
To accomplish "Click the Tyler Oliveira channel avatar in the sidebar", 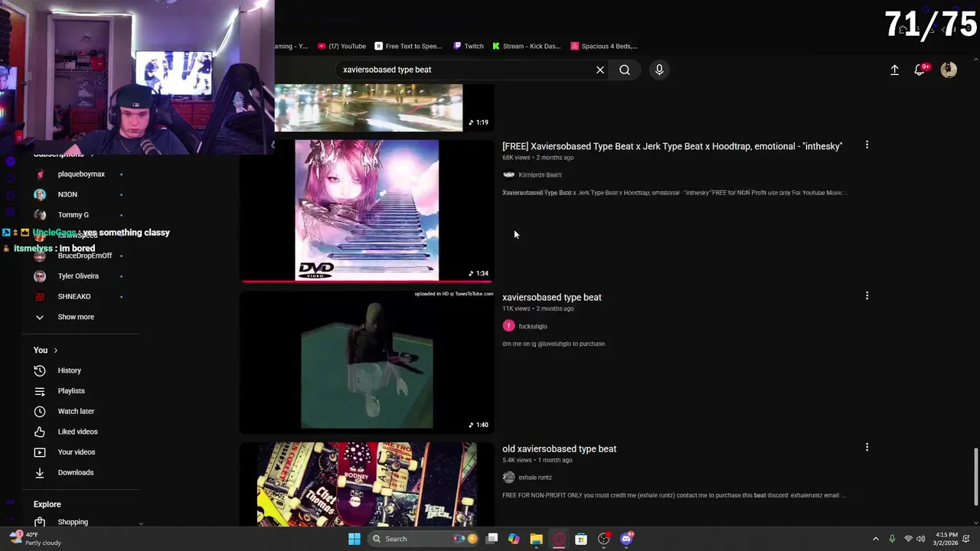I will 40,276.
